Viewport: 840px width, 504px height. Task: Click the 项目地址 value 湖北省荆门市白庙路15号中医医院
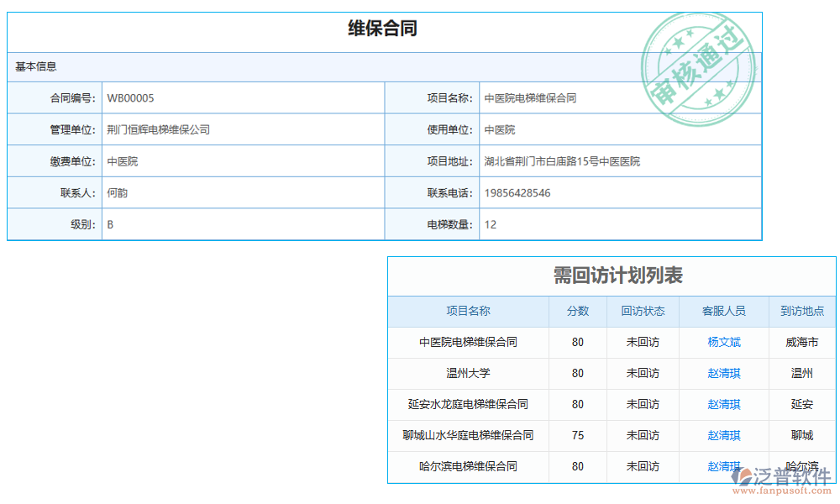point(562,161)
